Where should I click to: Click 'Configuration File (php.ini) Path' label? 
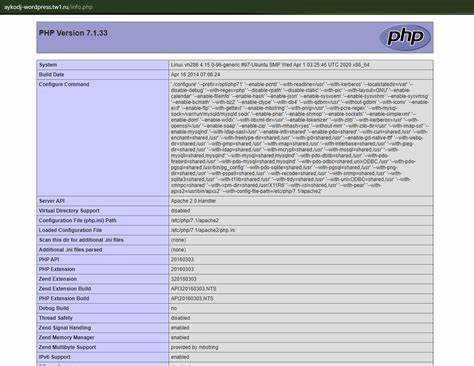coord(77,220)
